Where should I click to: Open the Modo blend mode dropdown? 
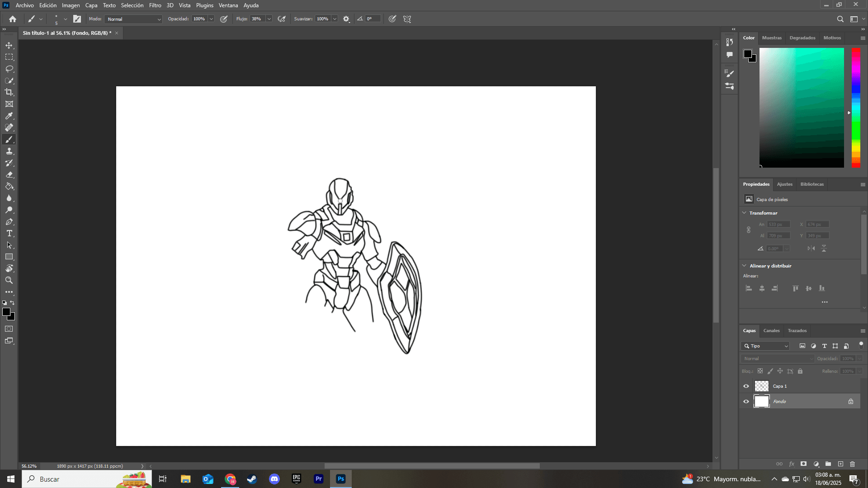(x=133, y=19)
